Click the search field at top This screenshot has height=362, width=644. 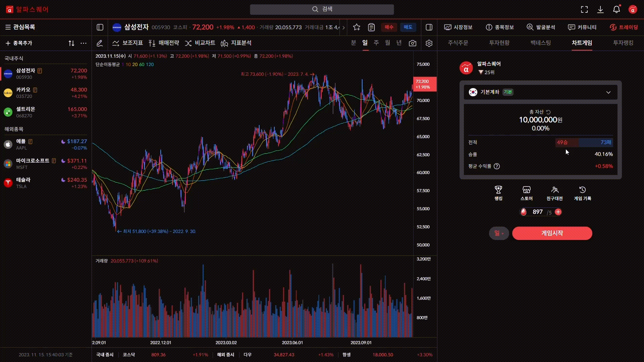click(x=322, y=9)
